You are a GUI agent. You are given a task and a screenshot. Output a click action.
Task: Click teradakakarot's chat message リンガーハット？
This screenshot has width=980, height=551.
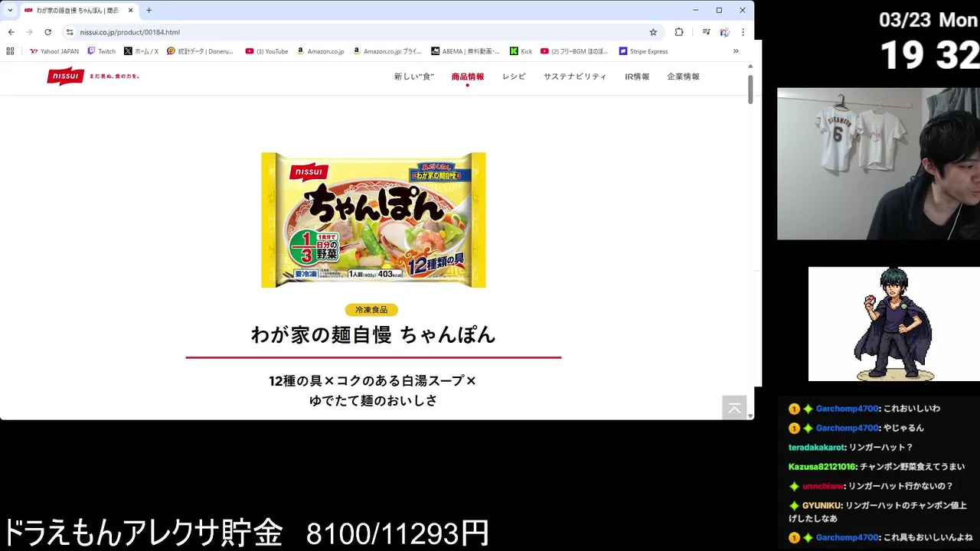click(x=881, y=447)
